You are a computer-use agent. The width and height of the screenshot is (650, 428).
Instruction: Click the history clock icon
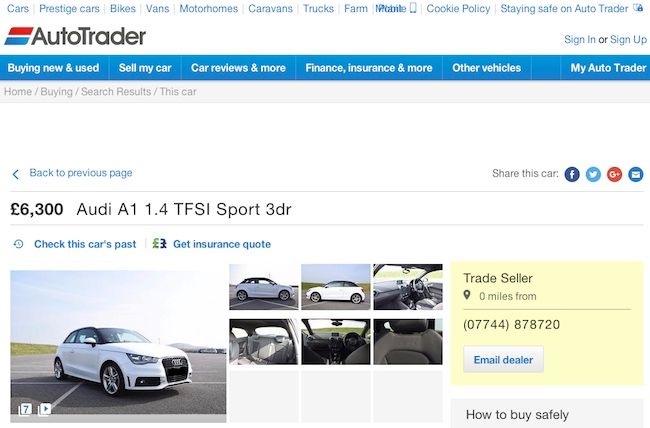point(18,244)
